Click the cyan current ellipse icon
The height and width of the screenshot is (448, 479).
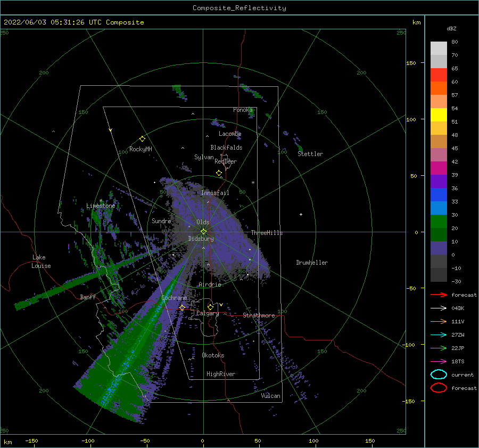pyautogui.click(x=439, y=374)
